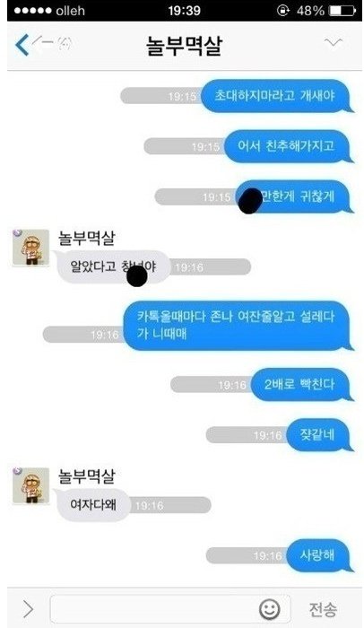The height and width of the screenshot is (628, 364).
Task: Tap the blue back arrow
Action: pyautogui.click(x=22, y=44)
